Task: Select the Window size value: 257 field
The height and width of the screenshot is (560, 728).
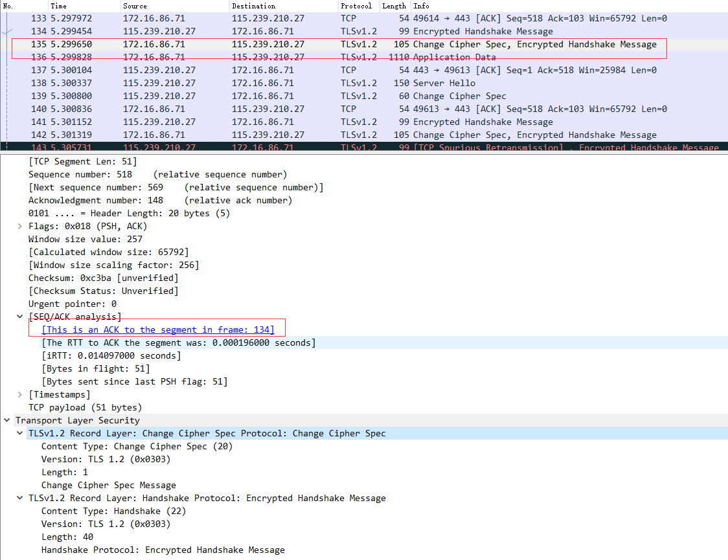Action: (x=85, y=240)
